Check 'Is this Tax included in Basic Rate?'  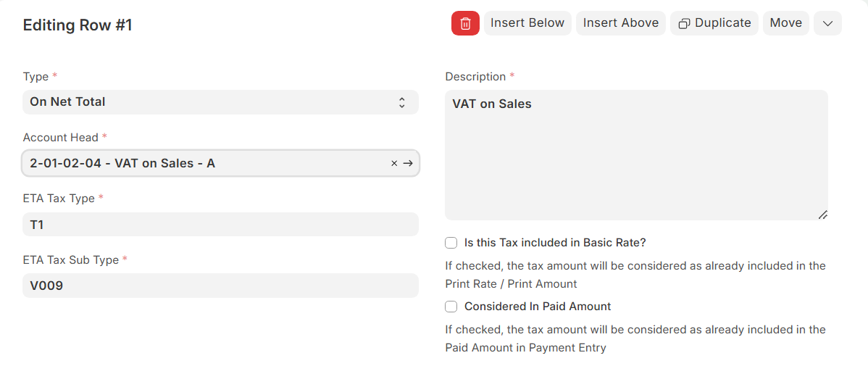451,243
